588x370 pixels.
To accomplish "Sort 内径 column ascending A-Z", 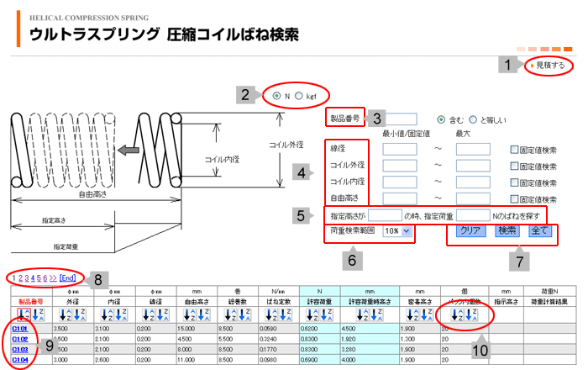I will coord(107,314).
